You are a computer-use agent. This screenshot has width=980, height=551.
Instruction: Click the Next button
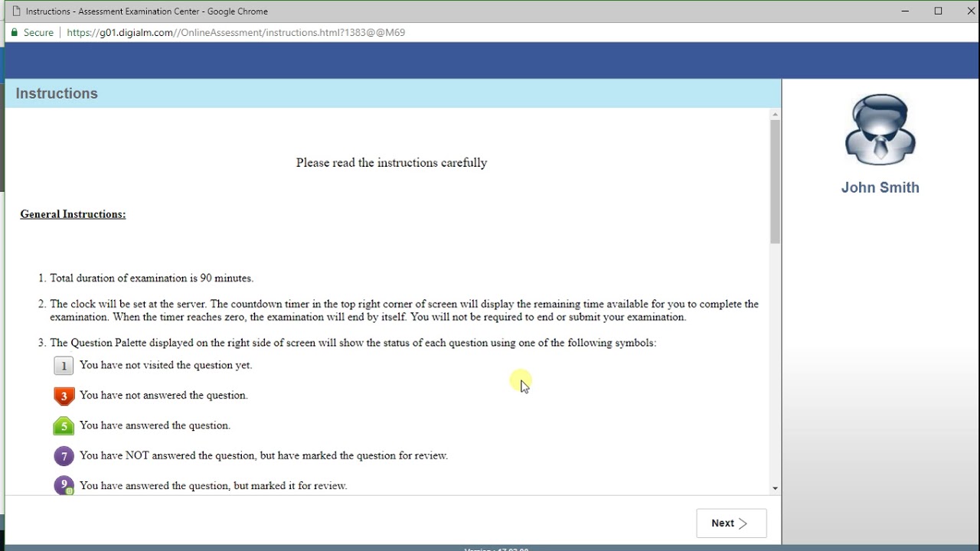pyautogui.click(x=731, y=523)
